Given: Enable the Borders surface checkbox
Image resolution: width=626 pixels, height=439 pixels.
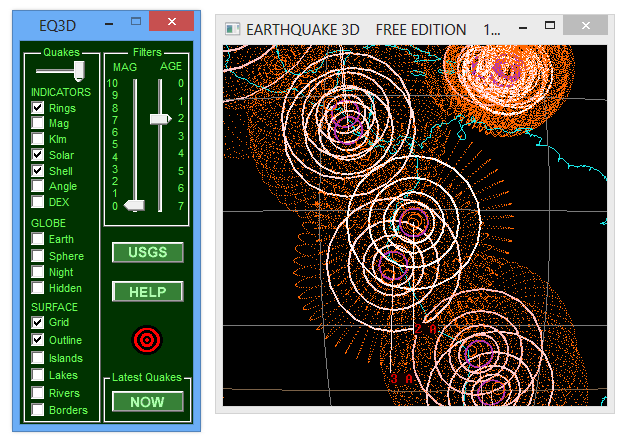Looking at the screenshot, I should coord(38,410).
